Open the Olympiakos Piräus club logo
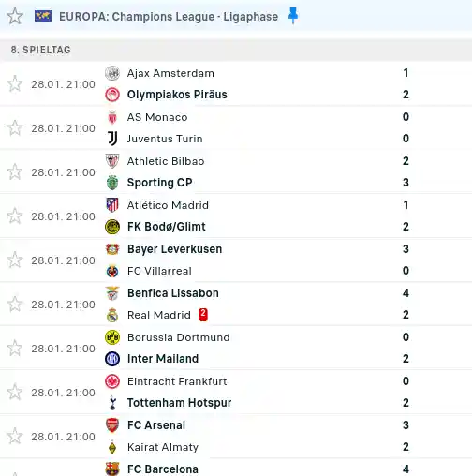This screenshot has width=472, height=476. coord(112,95)
